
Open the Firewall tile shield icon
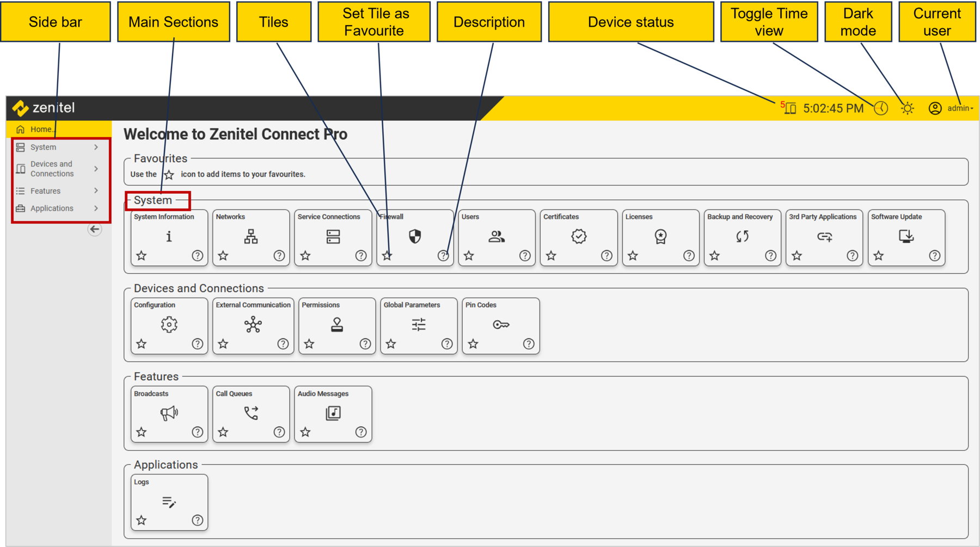pyautogui.click(x=414, y=237)
